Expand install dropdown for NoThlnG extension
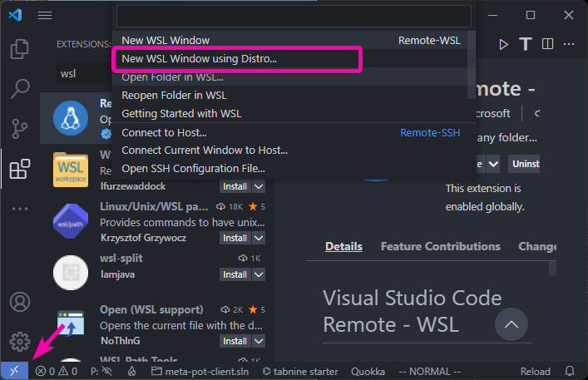588x380 pixels. click(x=259, y=341)
